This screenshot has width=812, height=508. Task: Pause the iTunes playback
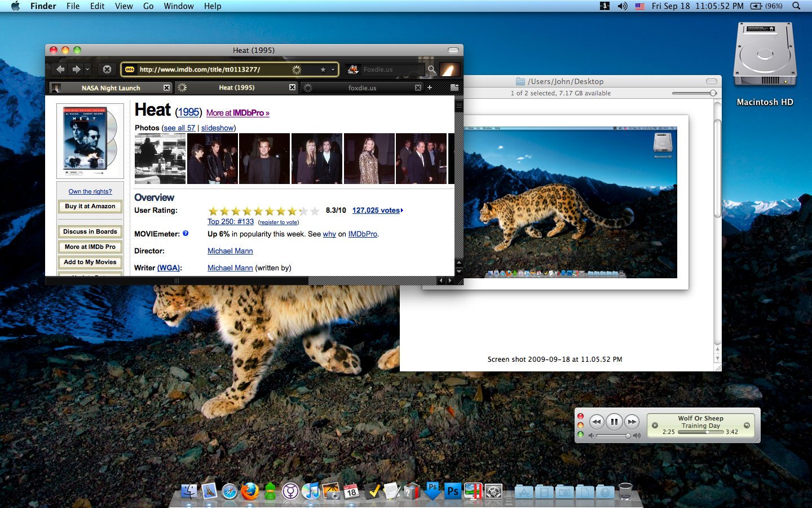coord(614,422)
